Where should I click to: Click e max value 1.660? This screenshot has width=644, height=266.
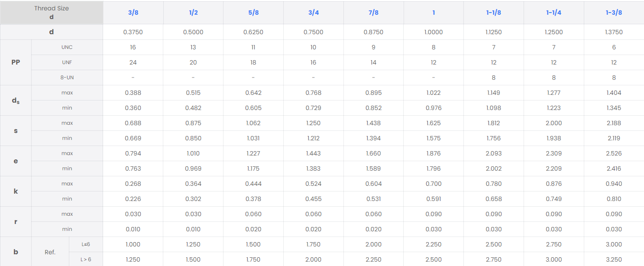coord(373,153)
